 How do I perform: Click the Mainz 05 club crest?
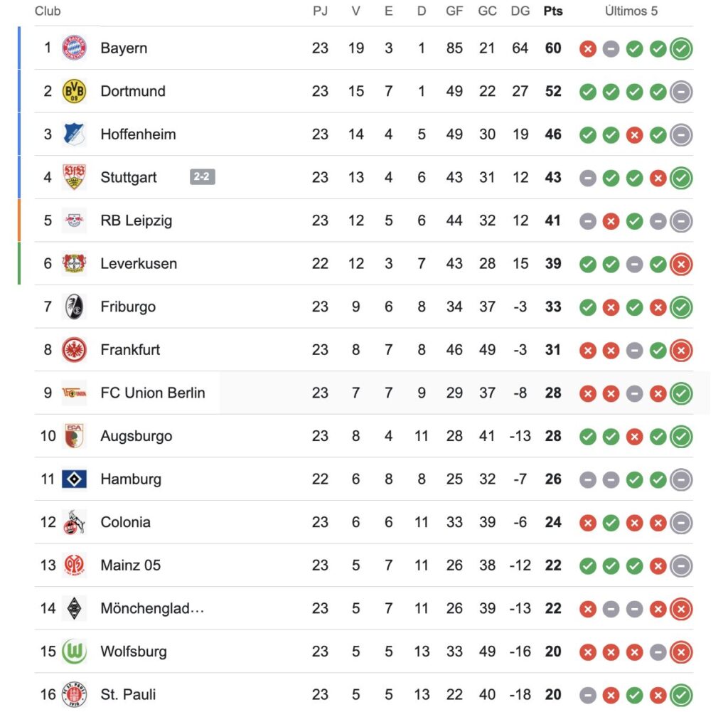(74, 565)
